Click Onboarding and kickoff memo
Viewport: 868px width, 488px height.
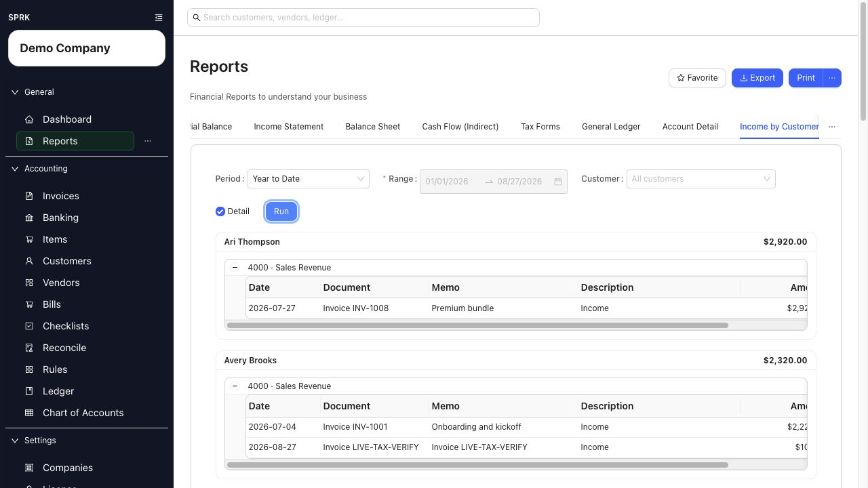coord(477,427)
